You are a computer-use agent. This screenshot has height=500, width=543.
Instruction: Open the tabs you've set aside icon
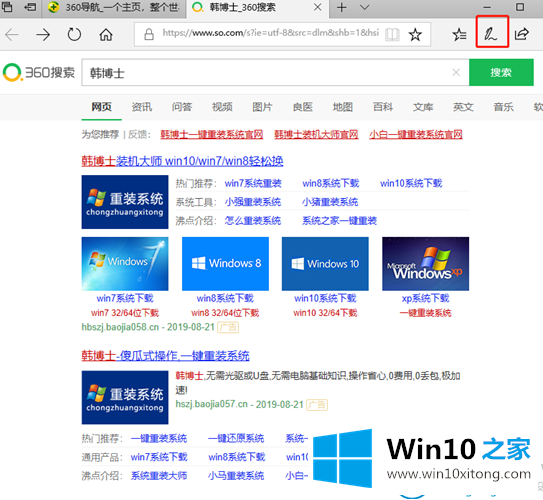[x=7, y=7]
